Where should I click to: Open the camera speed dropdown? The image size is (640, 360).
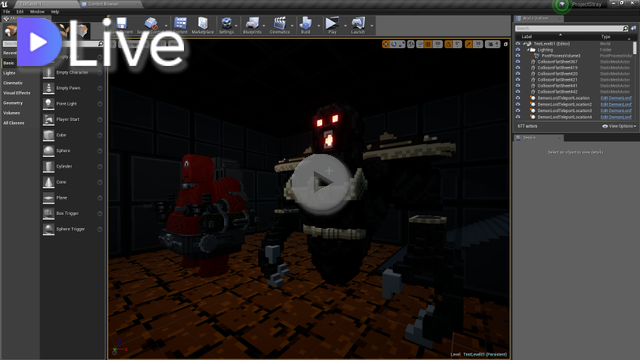[x=493, y=44]
